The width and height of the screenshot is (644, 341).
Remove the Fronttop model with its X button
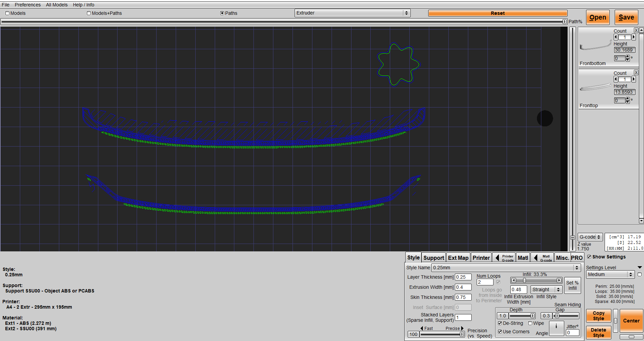tap(636, 72)
